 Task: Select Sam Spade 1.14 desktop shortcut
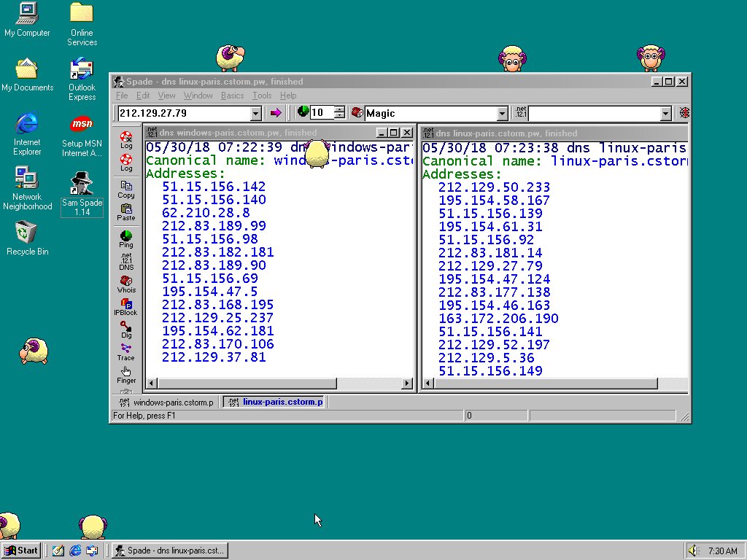click(x=82, y=194)
